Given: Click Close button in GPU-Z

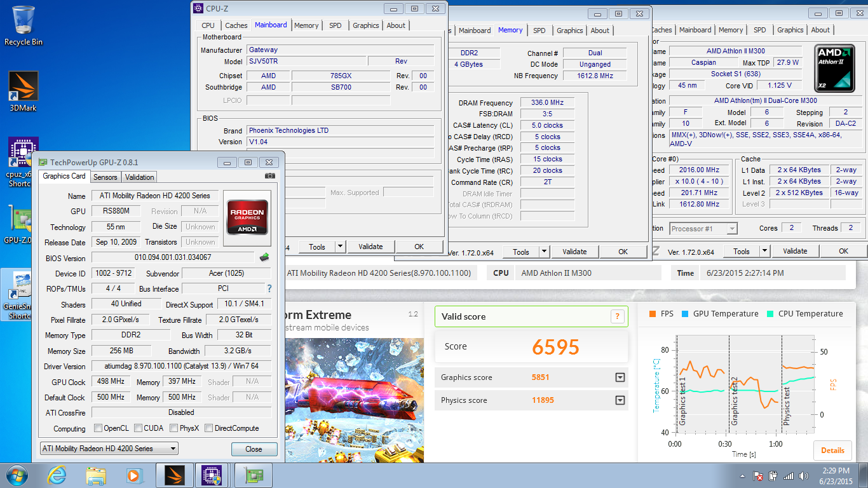Looking at the screenshot, I should [x=254, y=449].
